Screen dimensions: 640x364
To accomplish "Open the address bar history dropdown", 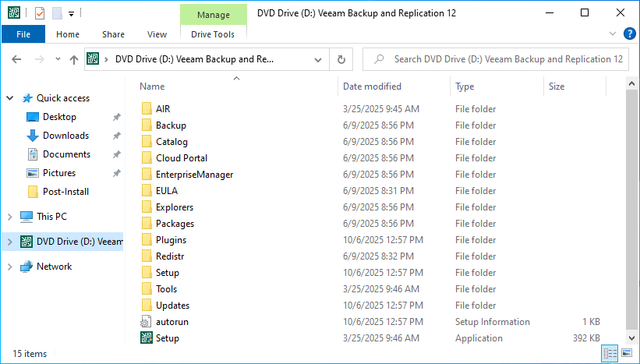I will click(317, 59).
